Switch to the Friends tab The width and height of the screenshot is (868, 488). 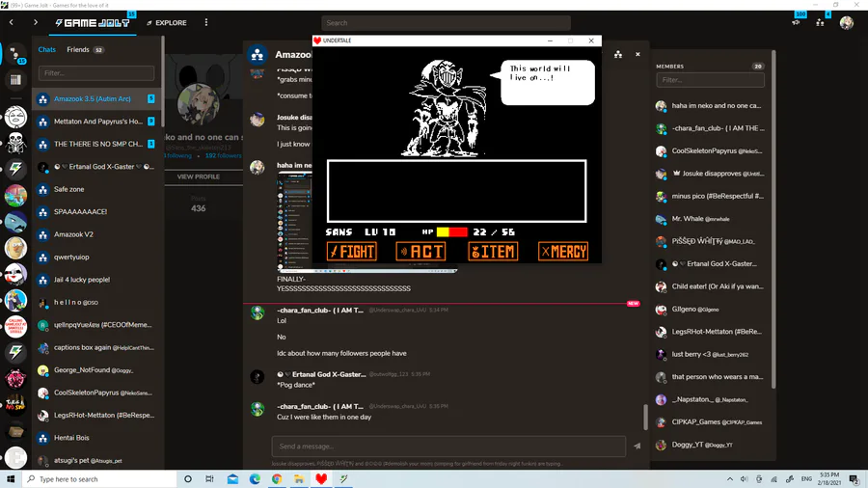click(x=78, y=49)
